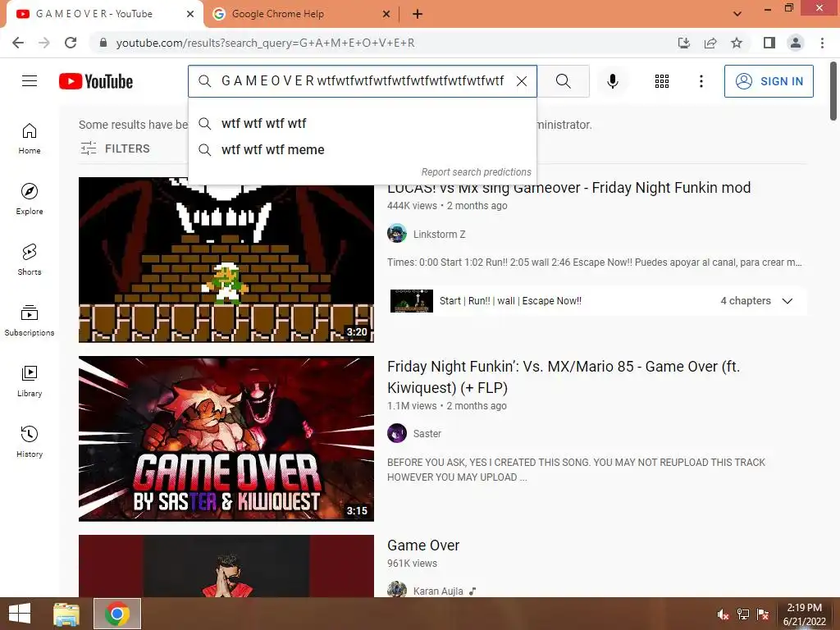Viewport: 840px width, 630px height.
Task: Open a new Chrome tab
Action: (418, 14)
